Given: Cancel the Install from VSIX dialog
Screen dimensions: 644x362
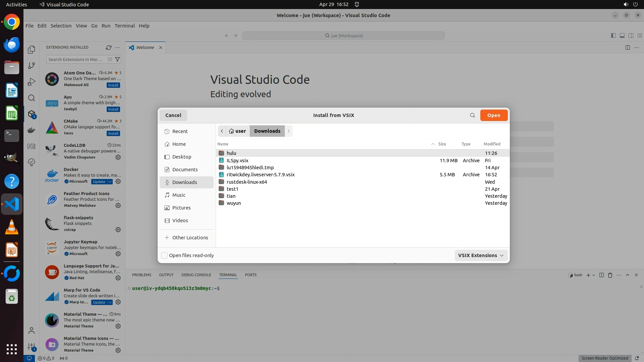Looking at the screenshot, I should click(x=173, y=115).
